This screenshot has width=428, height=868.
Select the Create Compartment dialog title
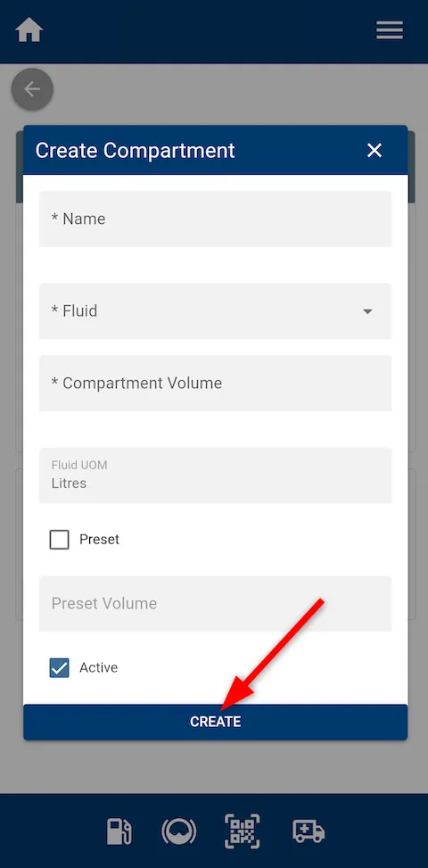tap(135, 150)
